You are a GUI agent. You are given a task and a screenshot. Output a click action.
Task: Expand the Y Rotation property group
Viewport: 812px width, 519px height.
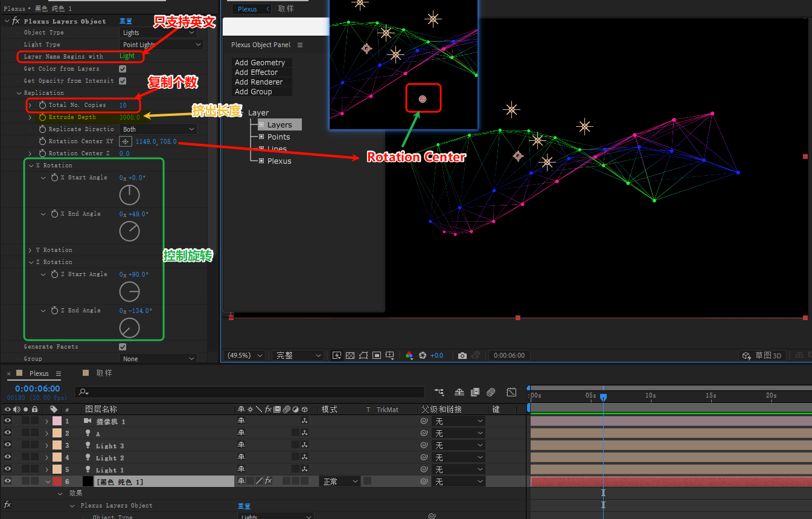[x=30, y=250]
